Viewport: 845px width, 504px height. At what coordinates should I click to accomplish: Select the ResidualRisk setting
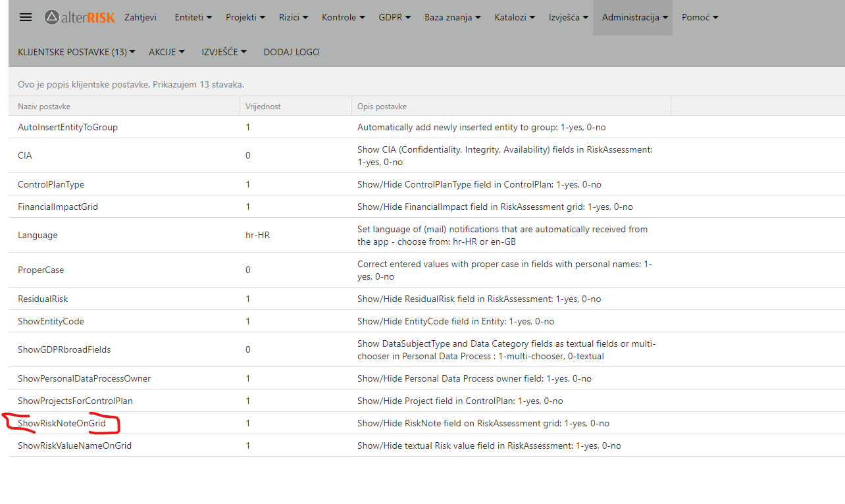coord(43,299)
